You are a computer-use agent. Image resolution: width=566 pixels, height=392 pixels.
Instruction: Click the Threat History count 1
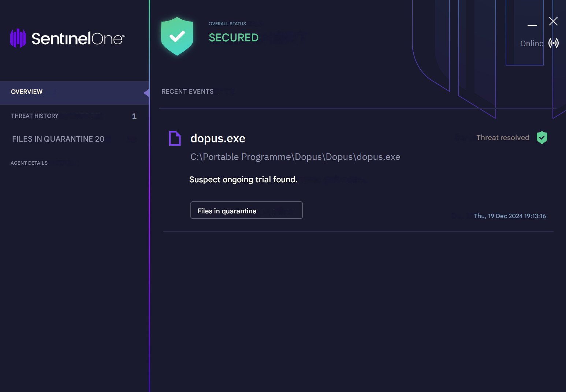click(134, 116)
